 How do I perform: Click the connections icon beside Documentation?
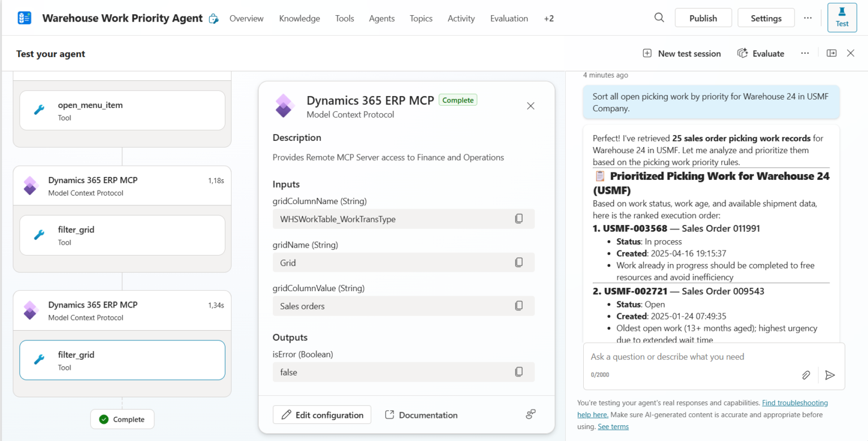531,414
